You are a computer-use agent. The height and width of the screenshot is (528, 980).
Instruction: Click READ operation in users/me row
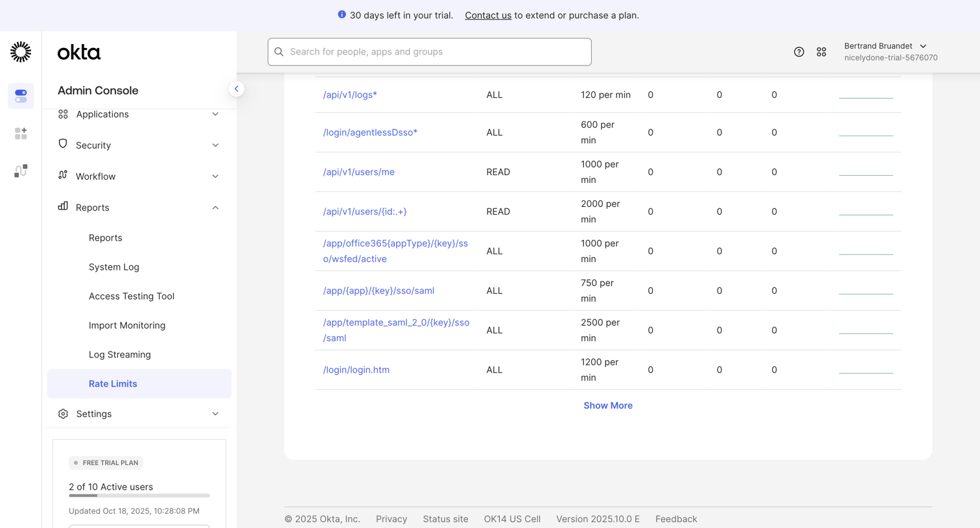coord(498,172)
